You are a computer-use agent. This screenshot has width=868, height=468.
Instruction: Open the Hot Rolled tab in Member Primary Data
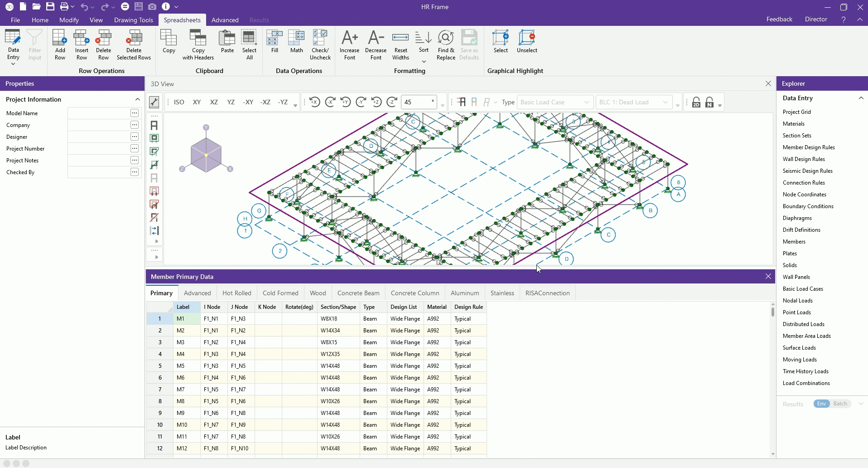237,292
